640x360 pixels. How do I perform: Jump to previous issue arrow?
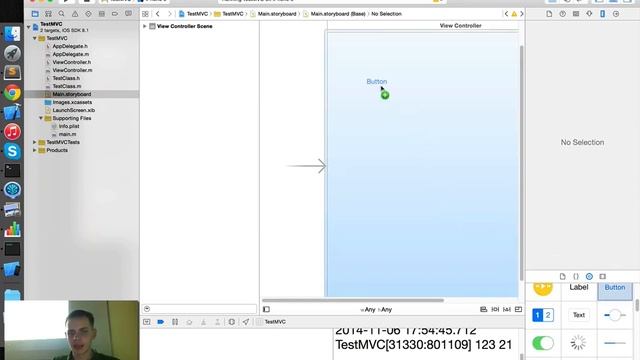(x=507, y=14)
